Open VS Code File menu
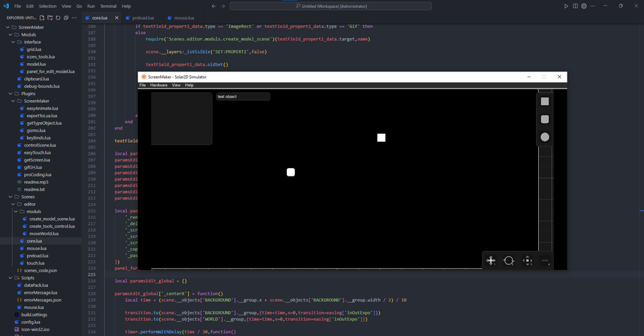The image size is (644, 336). [18, 6]
